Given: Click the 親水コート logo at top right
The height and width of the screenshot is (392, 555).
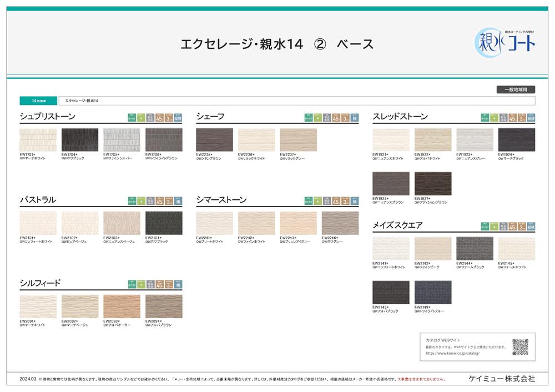Looking at the screenshot, I should [x=505, y=42].
